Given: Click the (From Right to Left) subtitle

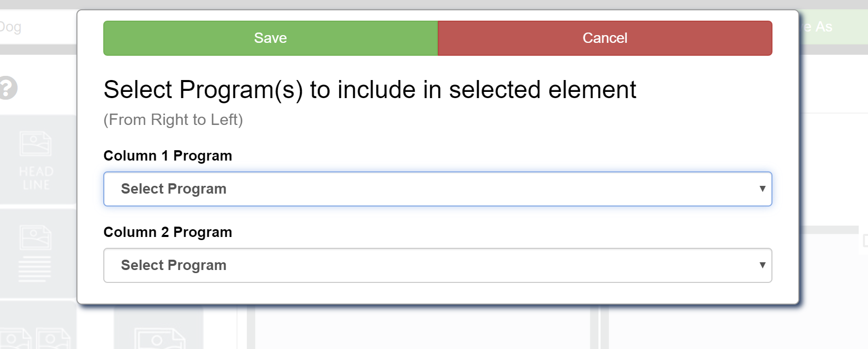Looking at the screenshot, I should point(173,120).
